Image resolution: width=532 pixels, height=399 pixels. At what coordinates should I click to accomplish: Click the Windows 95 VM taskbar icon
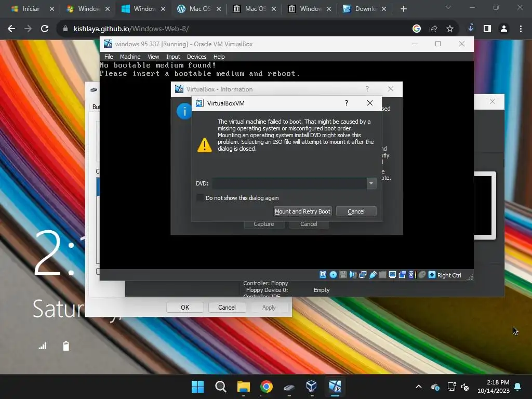pyautogui.click(x=335, y=386)
